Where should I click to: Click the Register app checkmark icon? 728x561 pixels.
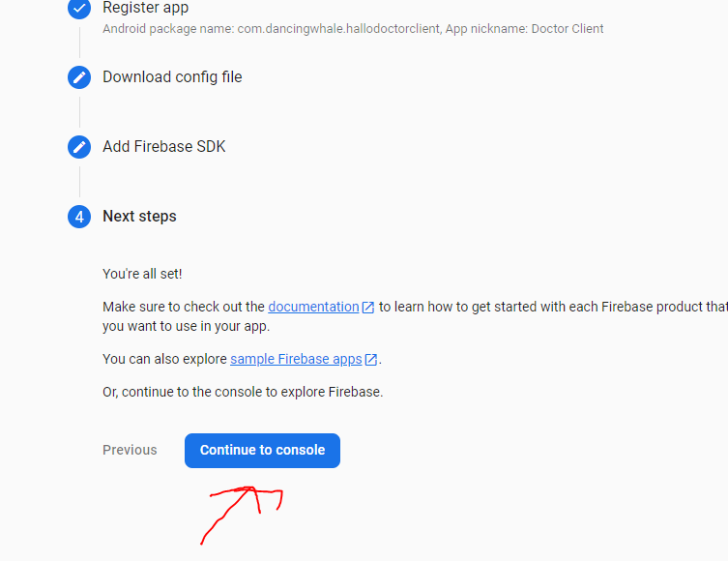tap(79, 9)
